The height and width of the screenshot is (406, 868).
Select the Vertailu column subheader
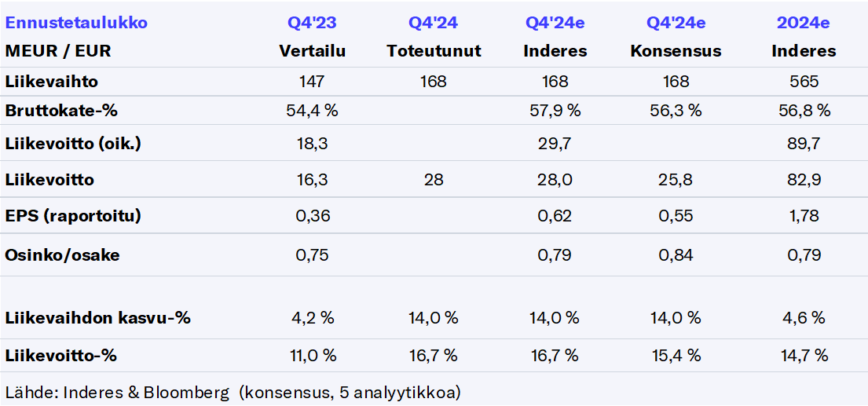(312, 51)
